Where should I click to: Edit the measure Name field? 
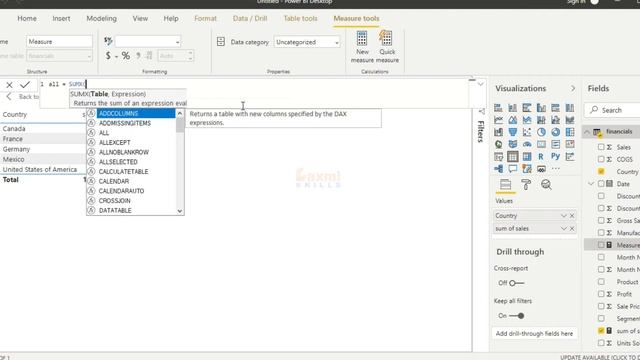click(60, 42)
